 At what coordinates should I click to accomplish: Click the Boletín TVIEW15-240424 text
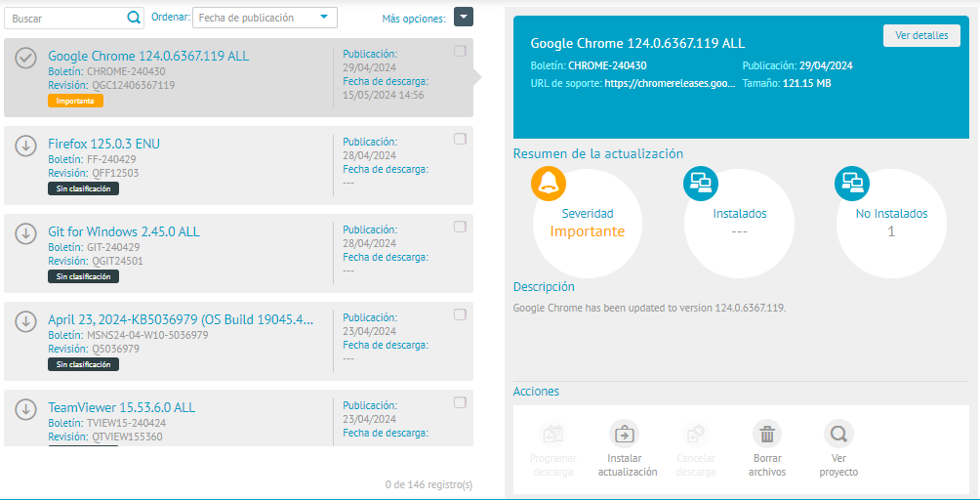tap(106, 423)
